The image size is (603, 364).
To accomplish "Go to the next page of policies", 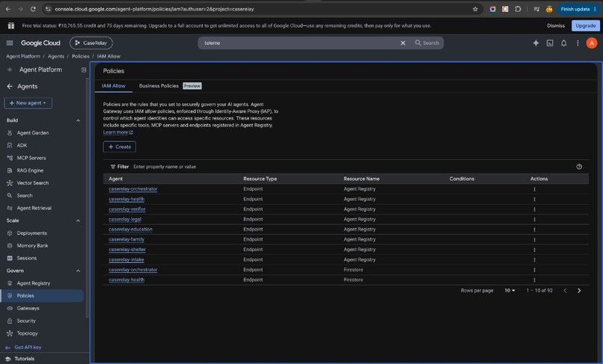I will pos(579,291).
